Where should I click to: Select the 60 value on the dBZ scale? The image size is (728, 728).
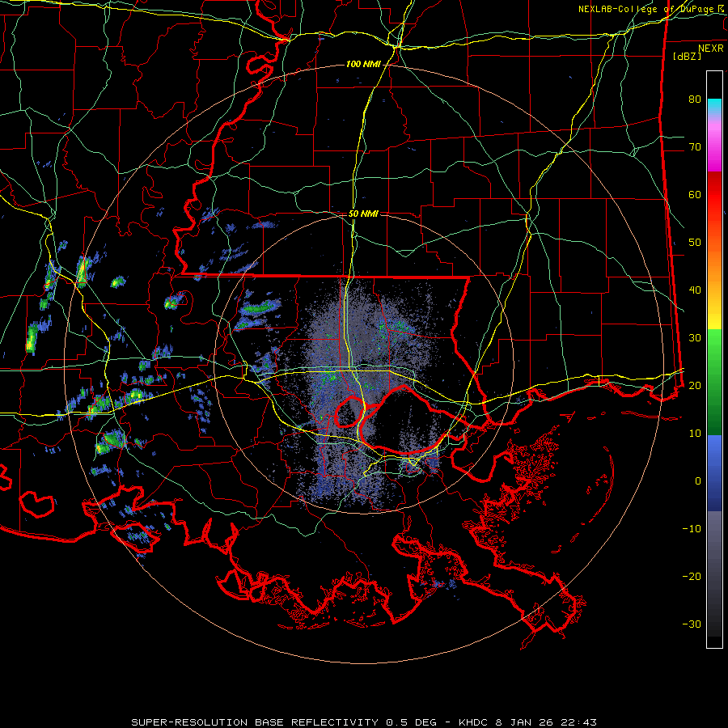coord(695,195)
